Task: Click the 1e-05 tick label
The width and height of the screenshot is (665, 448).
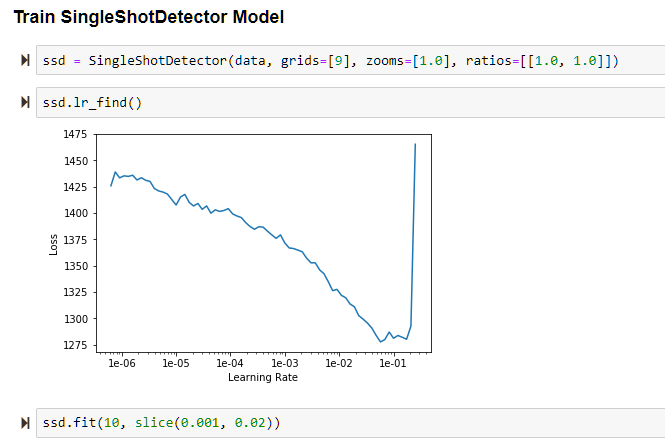Action: tap(176, 363)
